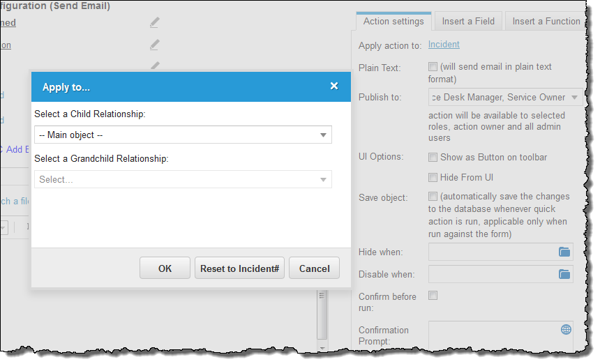Switch to the Insert a Function tab

pyautogui.click(x=546, y=22)
